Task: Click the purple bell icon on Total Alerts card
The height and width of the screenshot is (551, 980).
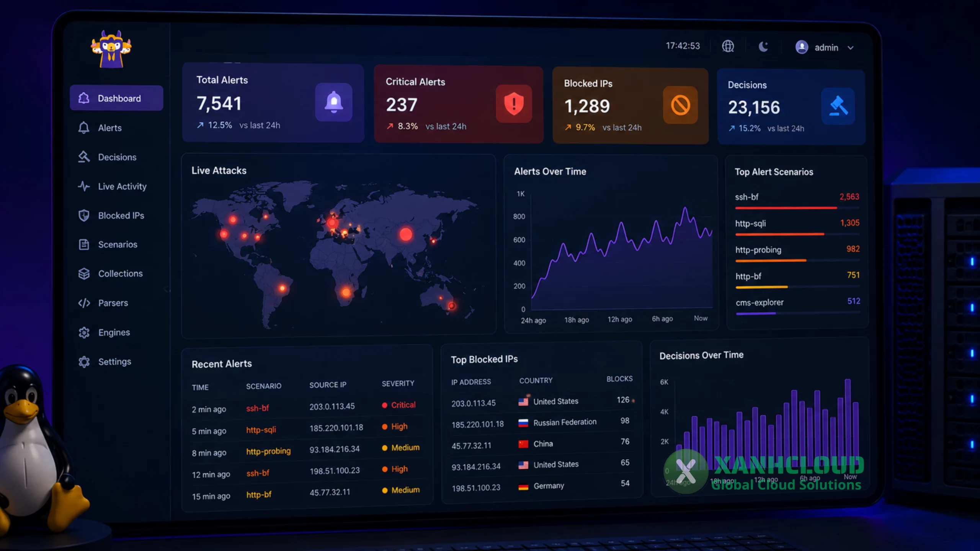Action: tap(334, 102)
